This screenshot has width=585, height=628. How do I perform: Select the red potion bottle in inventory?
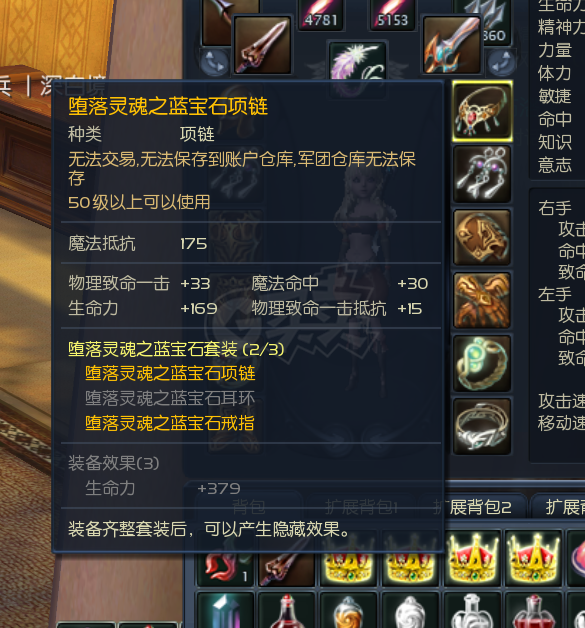click(x=286, y=611)
